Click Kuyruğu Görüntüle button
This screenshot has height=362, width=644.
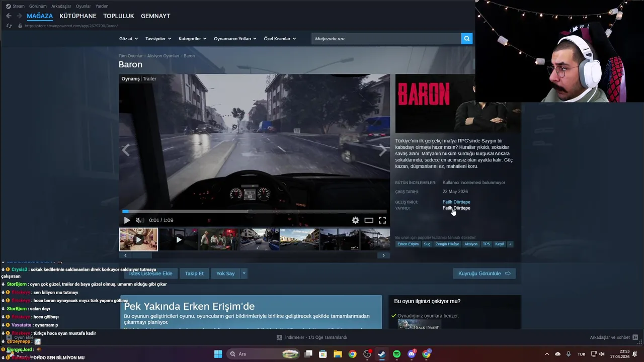[x=484, y=274]
